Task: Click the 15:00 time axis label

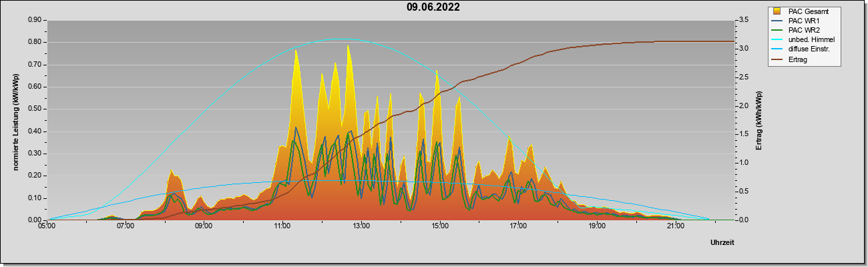Action: [439, 226]
